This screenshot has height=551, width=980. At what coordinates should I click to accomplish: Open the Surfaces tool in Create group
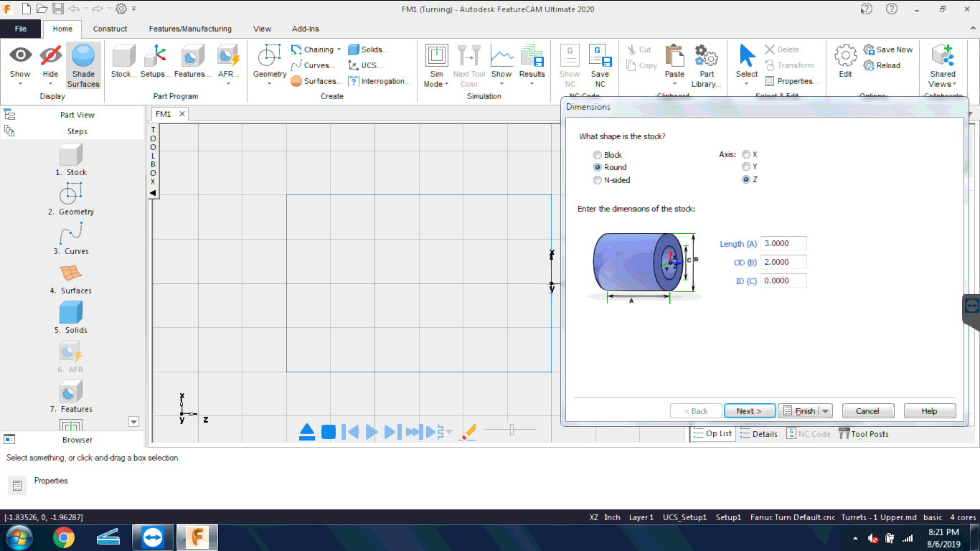click(316, 81)
